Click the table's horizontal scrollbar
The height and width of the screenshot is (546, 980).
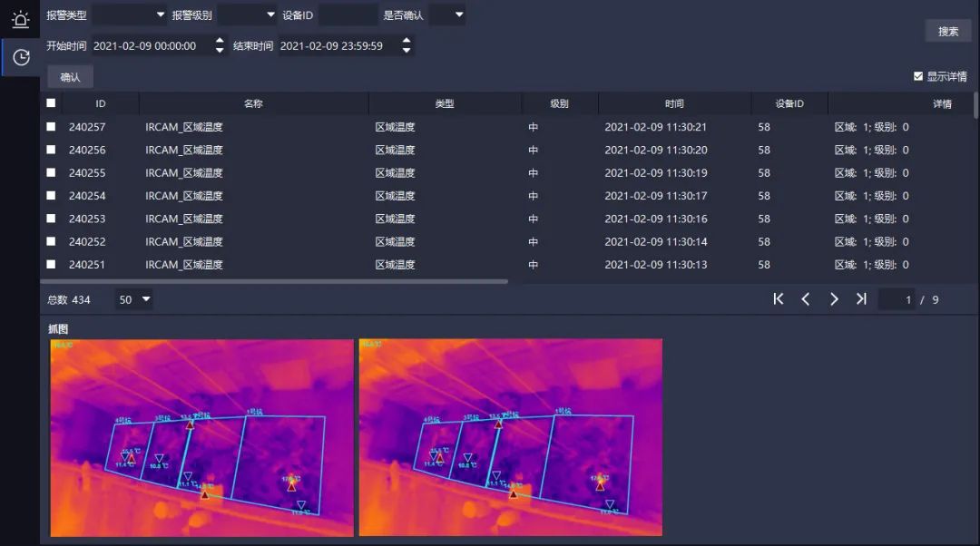[x=275, y=281]
